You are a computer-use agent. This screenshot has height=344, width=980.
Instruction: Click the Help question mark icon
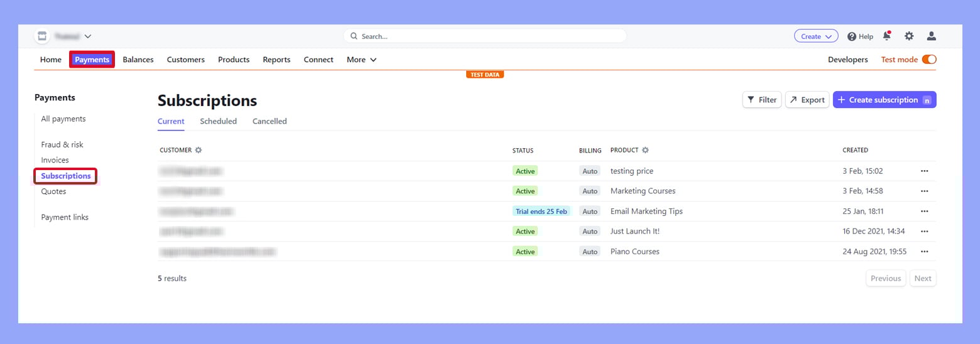click(x=852, y=36)
